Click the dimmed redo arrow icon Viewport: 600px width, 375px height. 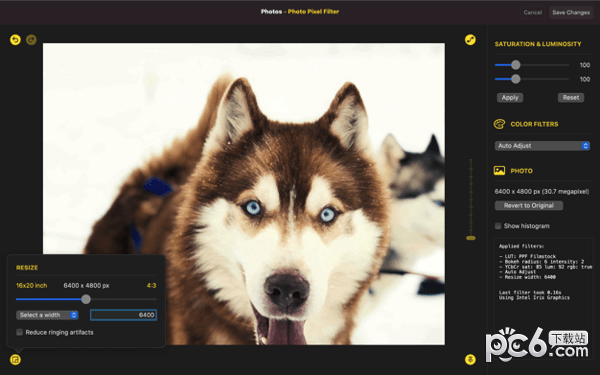coord(31,40)
